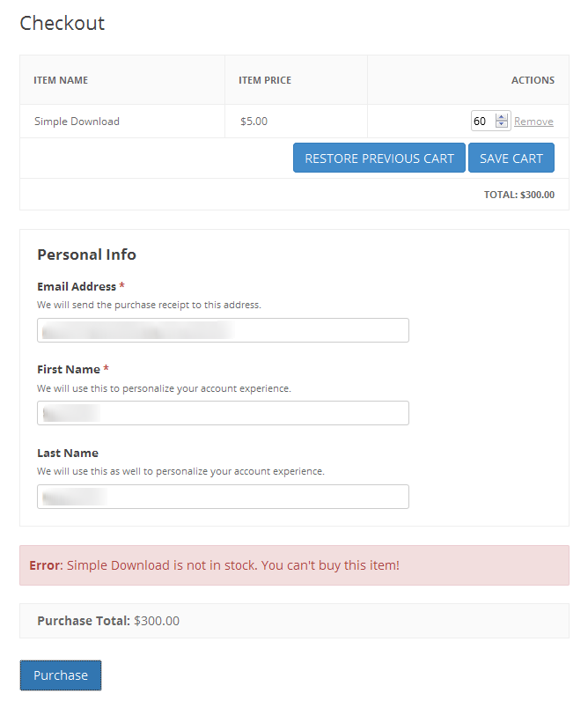Viewport: 588px width, 708px height.
Task: Select the Last Name input field
Action: pos(223,497)
